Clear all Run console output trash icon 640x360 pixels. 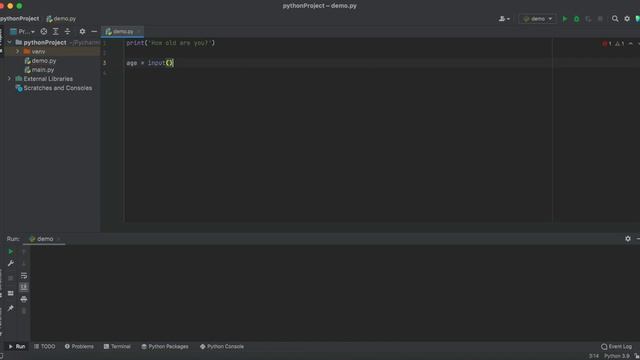pos(24,311)
